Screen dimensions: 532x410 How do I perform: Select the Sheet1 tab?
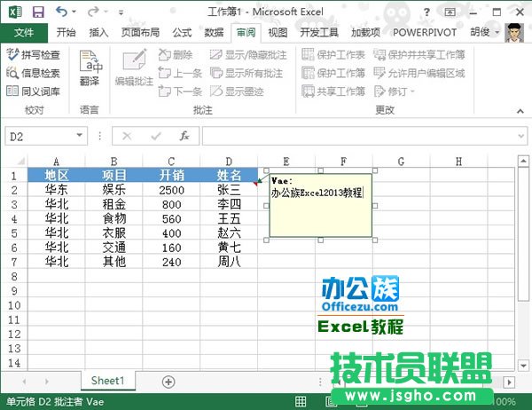108,381
